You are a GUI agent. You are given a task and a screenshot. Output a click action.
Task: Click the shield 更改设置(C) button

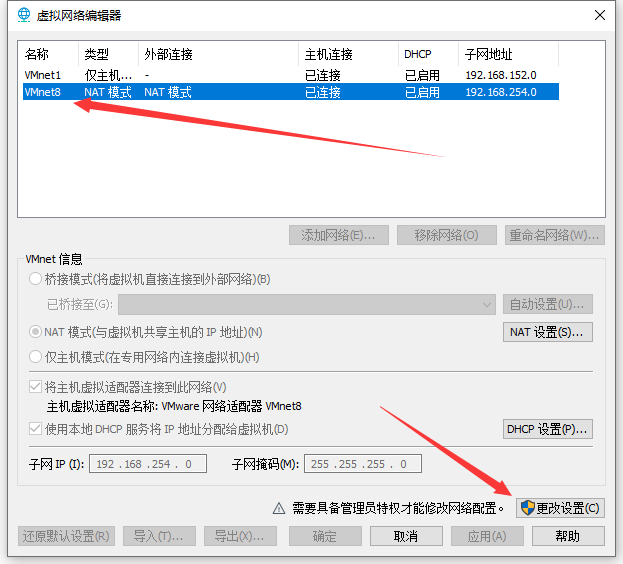tap(560, 508)
